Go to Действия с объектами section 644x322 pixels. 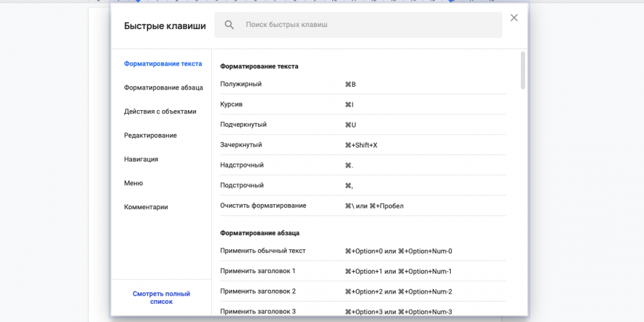click(160, 111)
